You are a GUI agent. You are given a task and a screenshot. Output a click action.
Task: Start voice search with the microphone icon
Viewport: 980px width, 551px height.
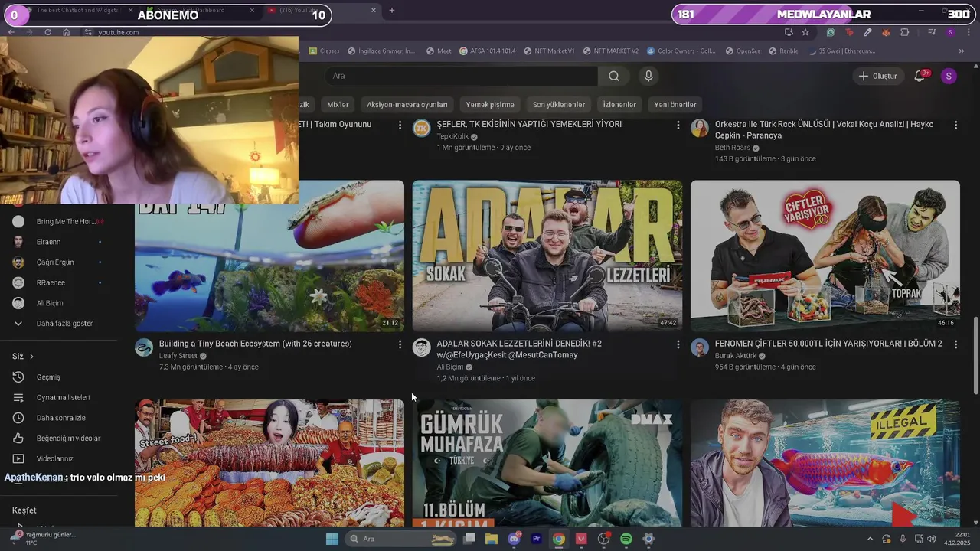pyautogui.click(x=648, y=76)
